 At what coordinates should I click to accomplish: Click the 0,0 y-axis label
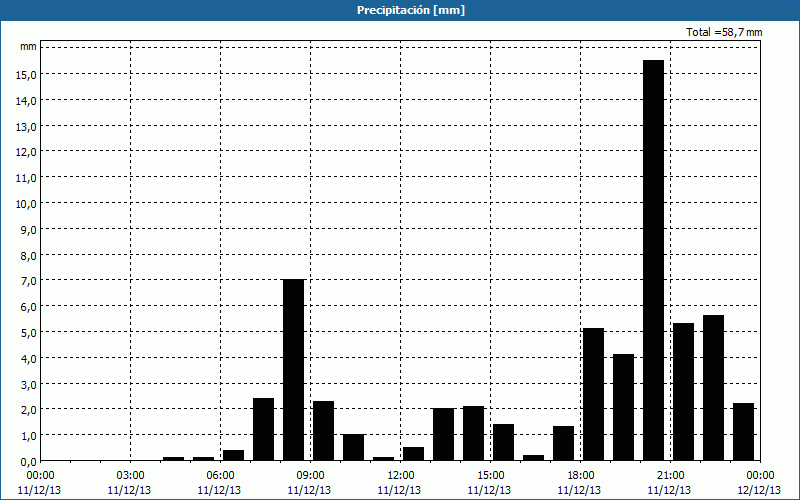[x=28, y=462]
